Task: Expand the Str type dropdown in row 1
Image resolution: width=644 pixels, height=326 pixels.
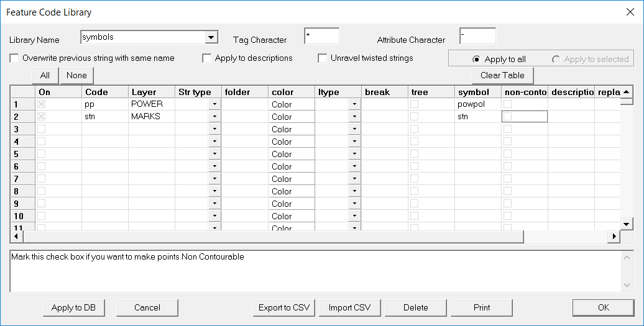Action: click(x=214, y=104)
